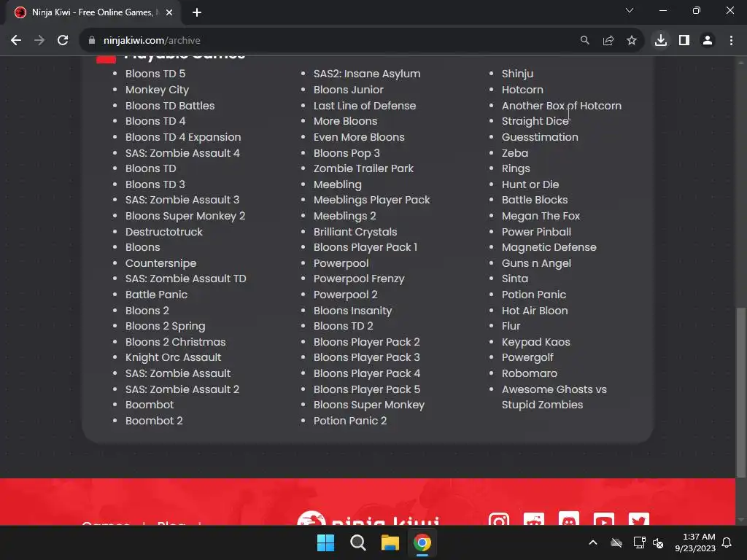
Task: Share this page icon
Action: point(608,41)
